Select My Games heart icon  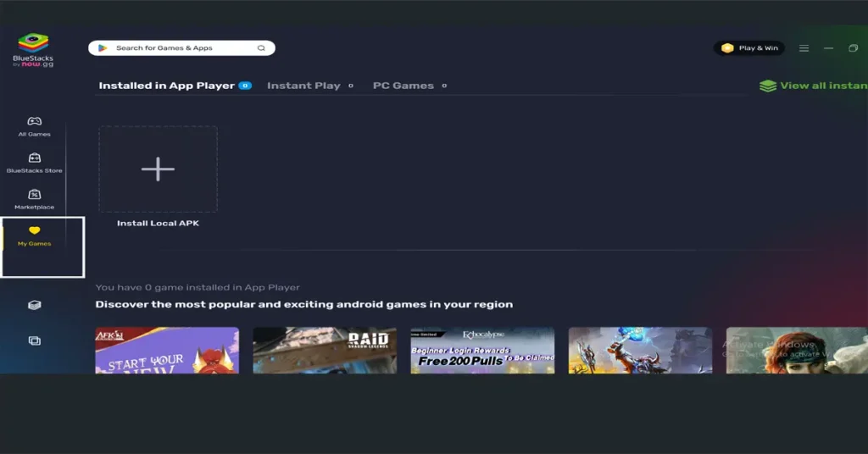[x=35, y=230]
